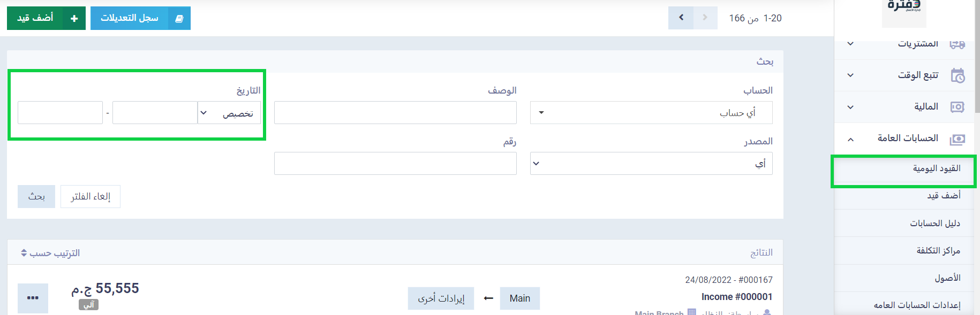The height and width of the screenshot is (315, 980).
Task: Open the three-dots menu for entry 55,555
Action: click(x=33, y=298)
